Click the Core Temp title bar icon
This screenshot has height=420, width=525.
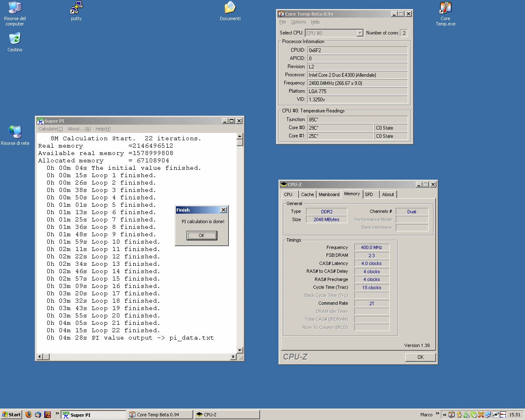click(x=281, y=14)
